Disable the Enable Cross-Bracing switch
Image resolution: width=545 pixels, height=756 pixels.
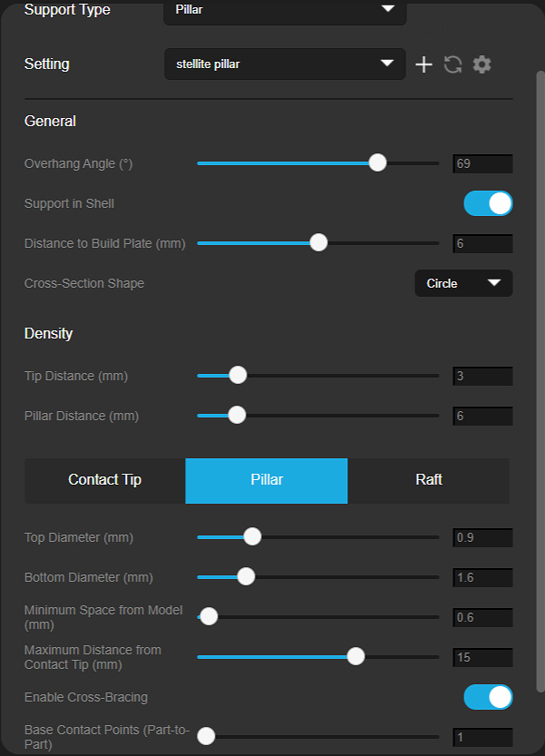point(488,697)
